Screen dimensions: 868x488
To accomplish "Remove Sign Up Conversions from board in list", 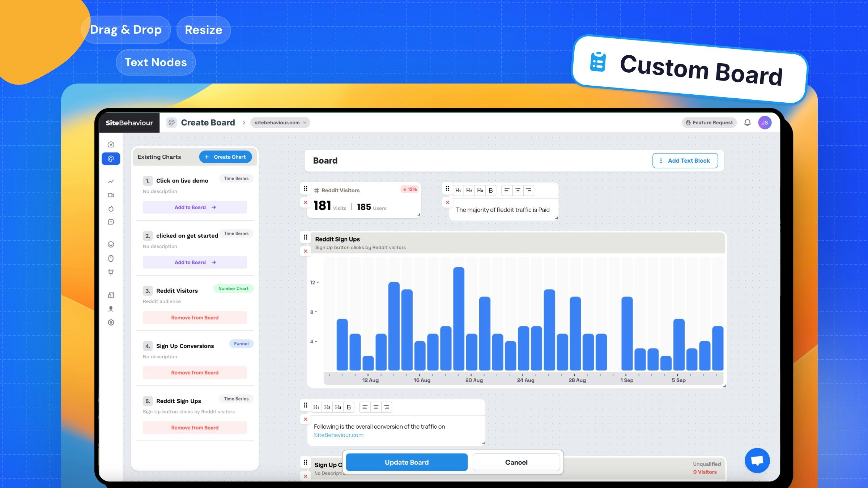I will (x=195, y=372).
